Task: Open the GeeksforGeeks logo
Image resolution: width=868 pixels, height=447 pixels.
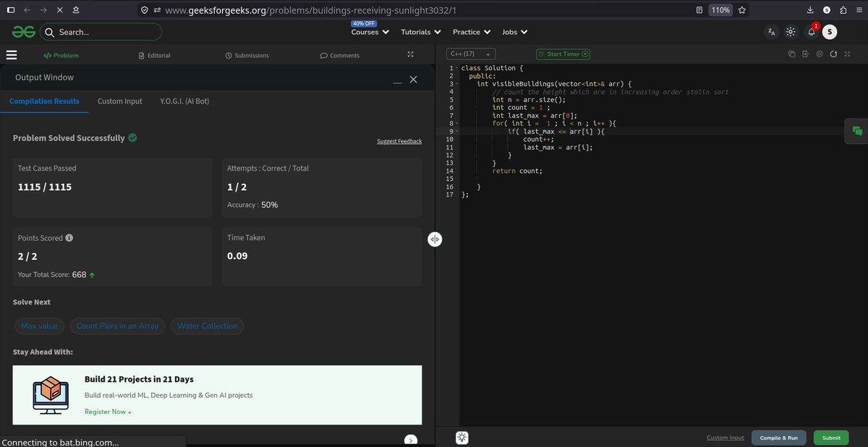Action: (22, 32)
